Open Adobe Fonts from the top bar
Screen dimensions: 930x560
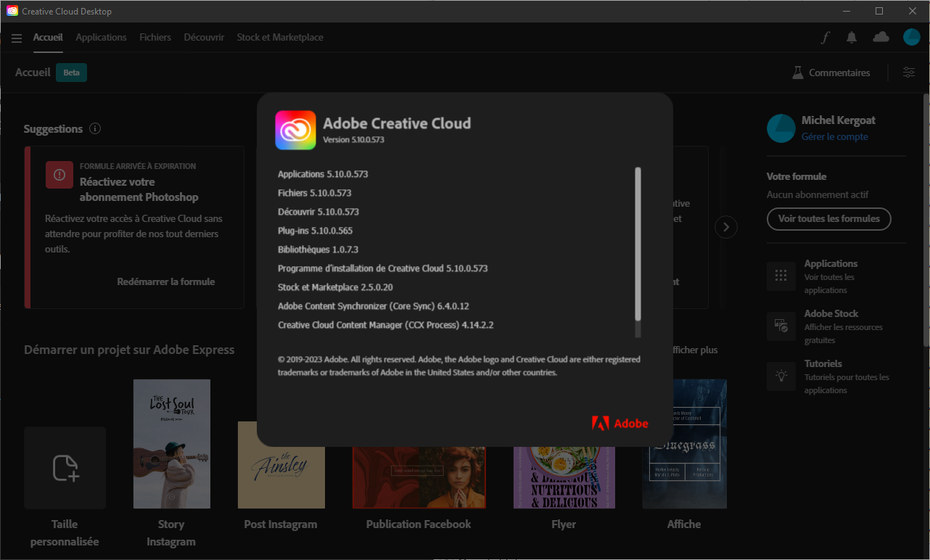pos(825,37)
